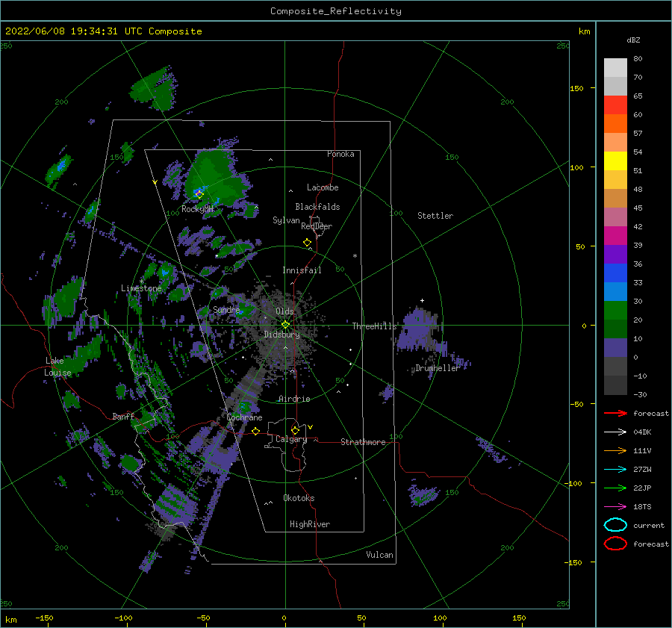Click the Cochrane town label

(244, 417)
